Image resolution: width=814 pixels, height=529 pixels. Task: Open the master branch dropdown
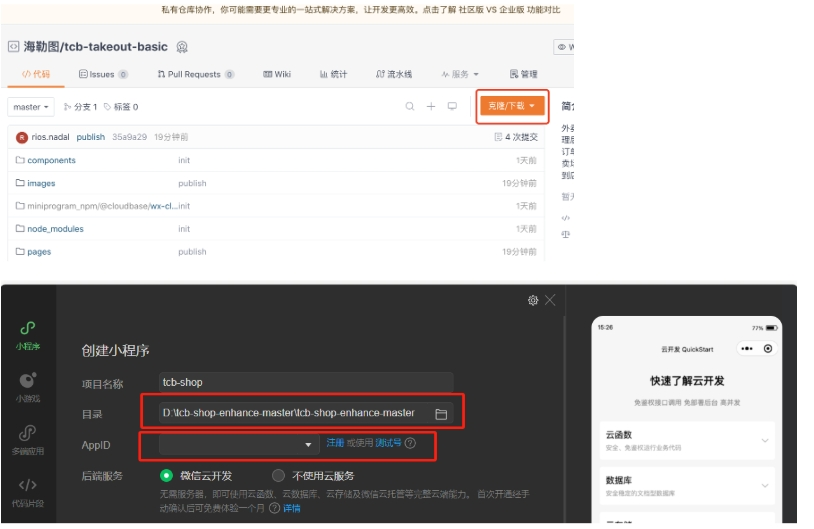(x=31, y=107)
